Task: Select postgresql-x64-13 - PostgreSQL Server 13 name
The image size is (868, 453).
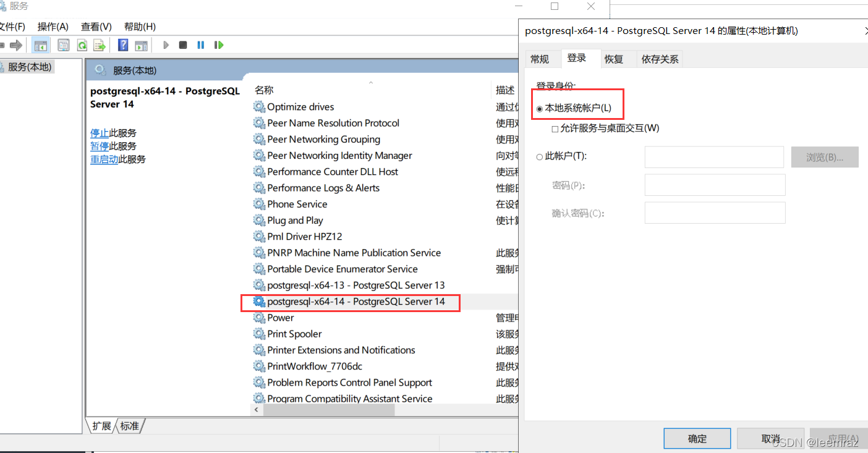Action: pos(356,285)
